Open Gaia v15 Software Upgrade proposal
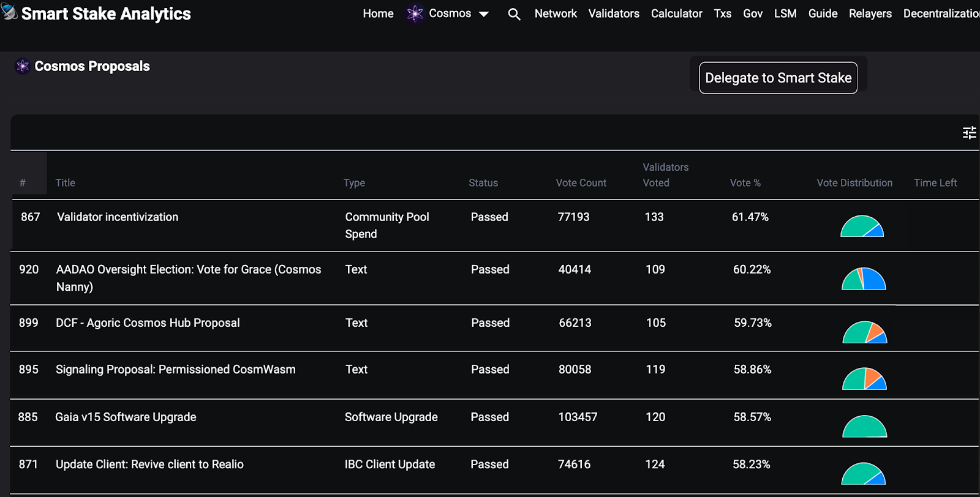980x497 pixels. [126, 417]
